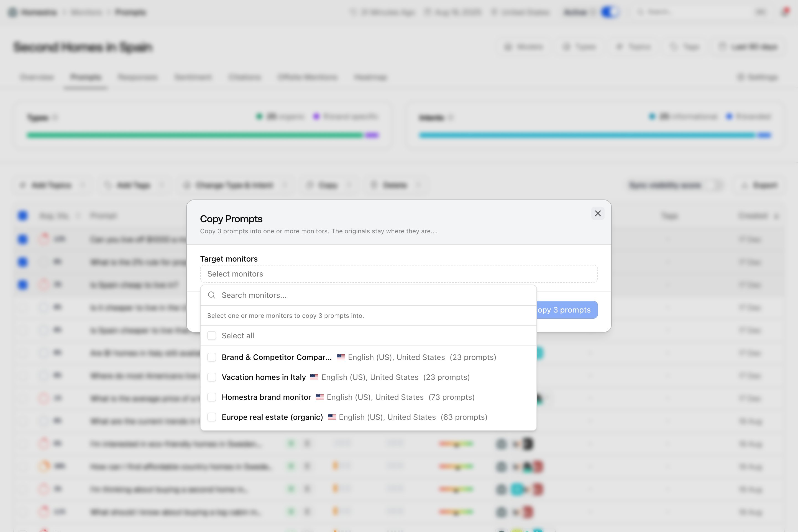Click US flag beside Europe real estate

(x=332, y=417)
